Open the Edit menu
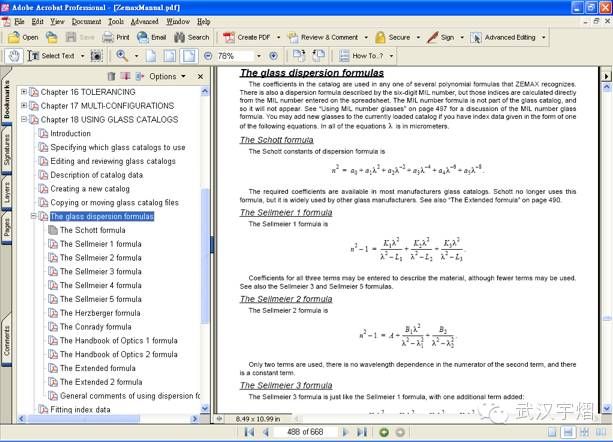The image size is (613, 442). (38, 21)
